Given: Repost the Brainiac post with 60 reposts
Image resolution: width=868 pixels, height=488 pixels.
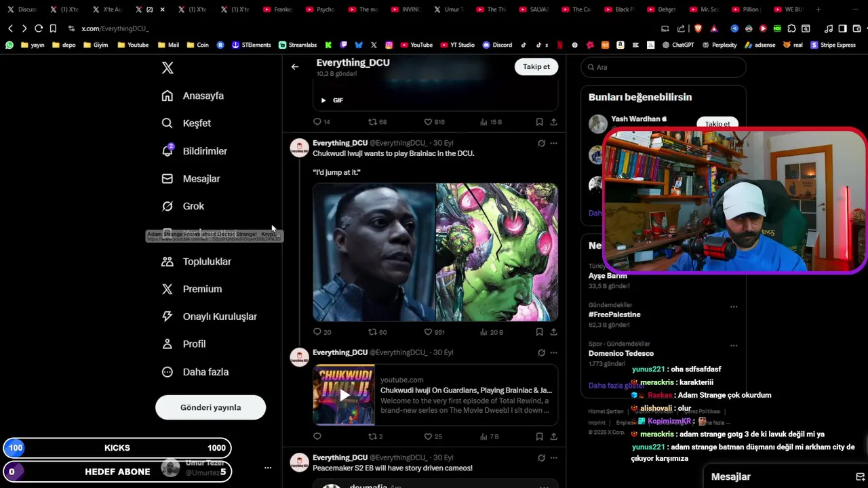Looking at the screenshot, I should [x=377, y=332].
